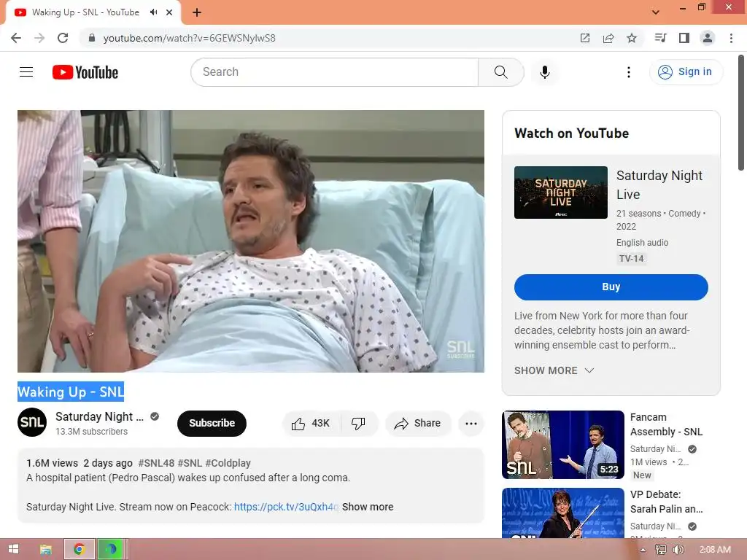The height and width of the screenshot is (560, 747).
Task: Click the URL address bar text
Action: point(189,38)
